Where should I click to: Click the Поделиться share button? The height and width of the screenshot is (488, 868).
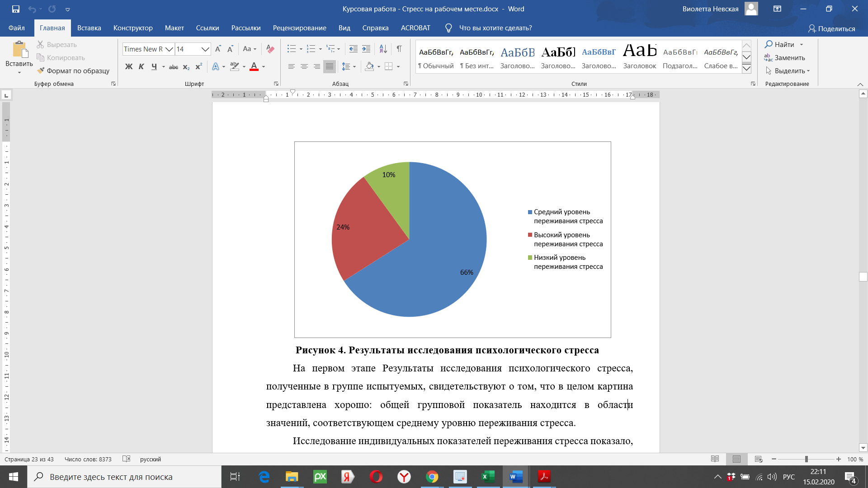coord(832,28)
